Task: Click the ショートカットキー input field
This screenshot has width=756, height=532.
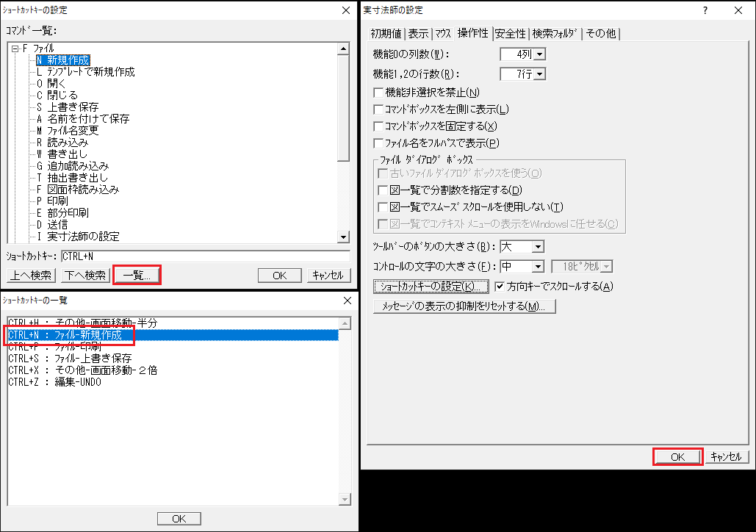Action: point(206,256)
